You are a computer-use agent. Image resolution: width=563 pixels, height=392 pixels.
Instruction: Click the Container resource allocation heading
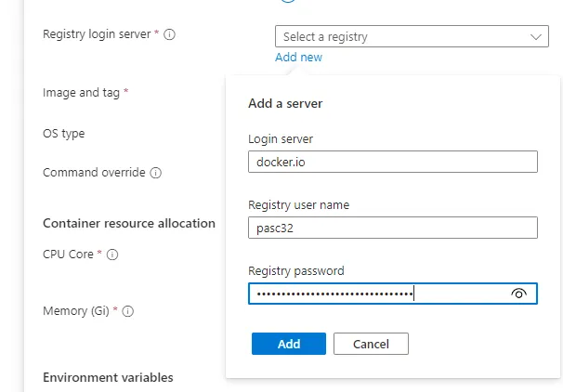(x=129, y=223)
